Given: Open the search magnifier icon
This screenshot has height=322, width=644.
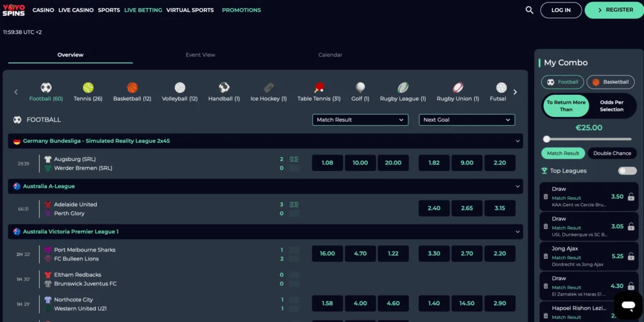Looking at the screenshot, I should [530, 10].
